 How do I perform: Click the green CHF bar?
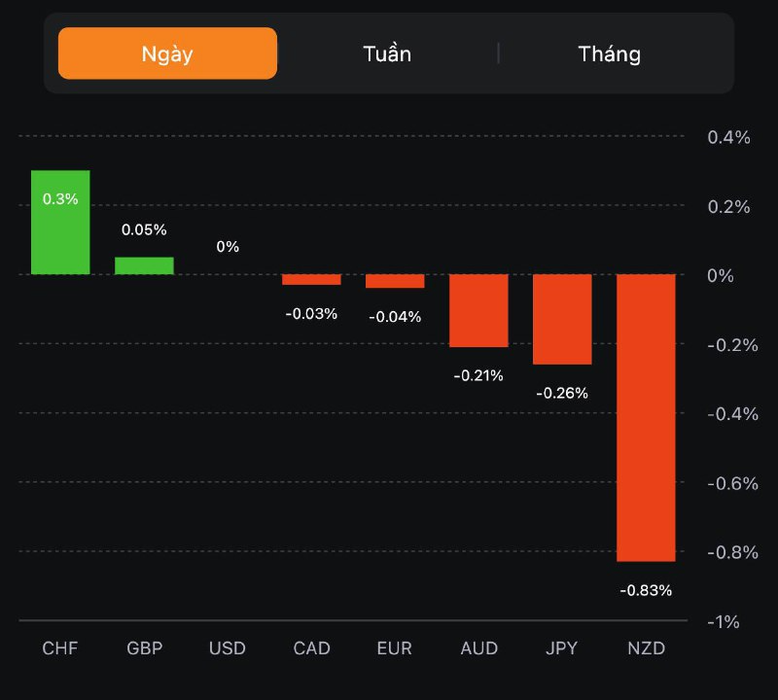coord(60,233)
